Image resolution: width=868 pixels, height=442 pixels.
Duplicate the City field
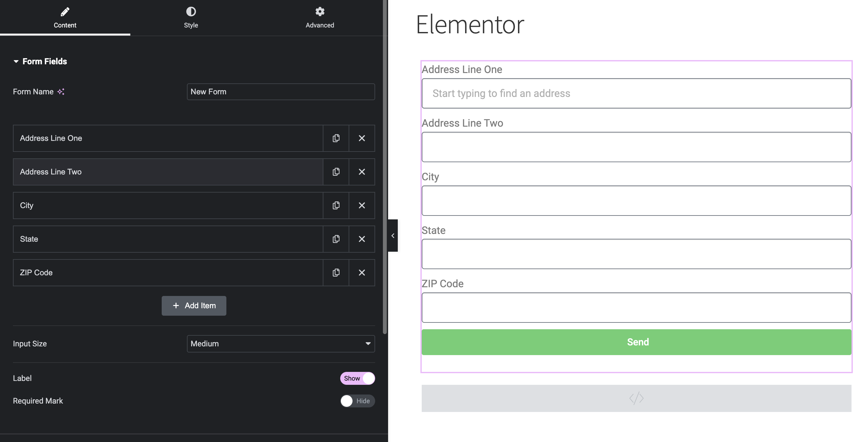point(336,205)
